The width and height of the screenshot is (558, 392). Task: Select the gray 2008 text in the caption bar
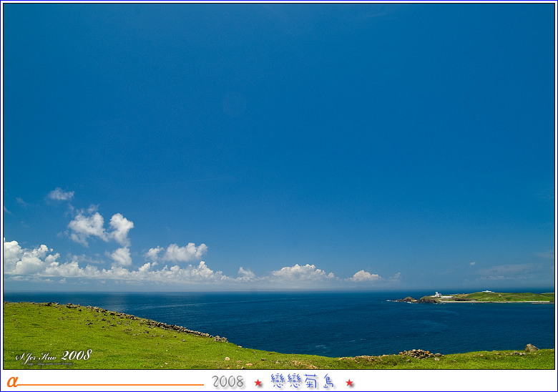point(228,382)
